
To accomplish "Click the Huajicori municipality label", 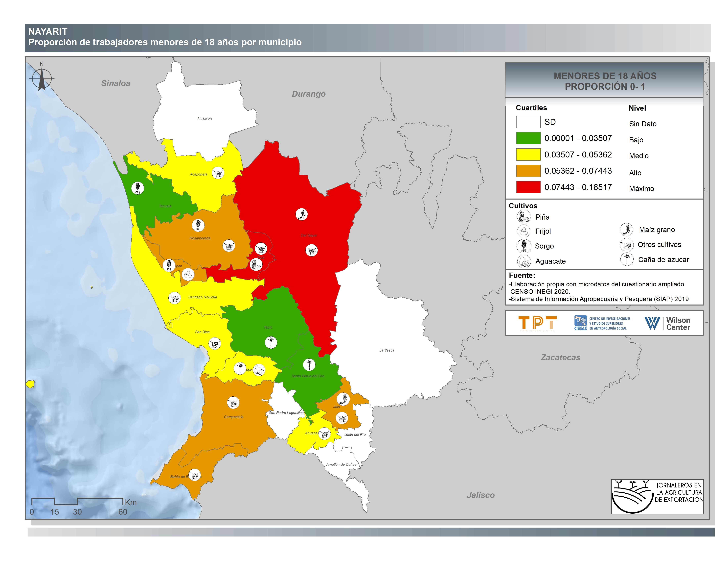I will [x=205, y=118].
